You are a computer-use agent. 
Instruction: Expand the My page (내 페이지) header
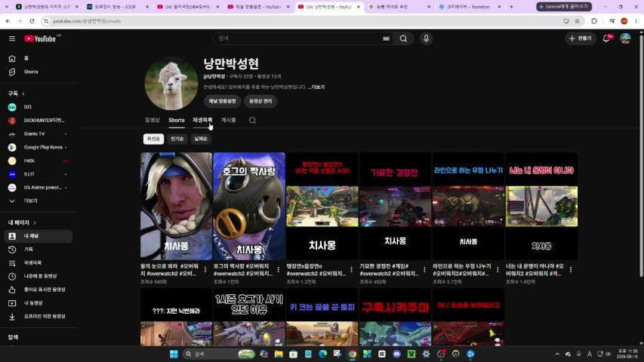tap(22, 222)
